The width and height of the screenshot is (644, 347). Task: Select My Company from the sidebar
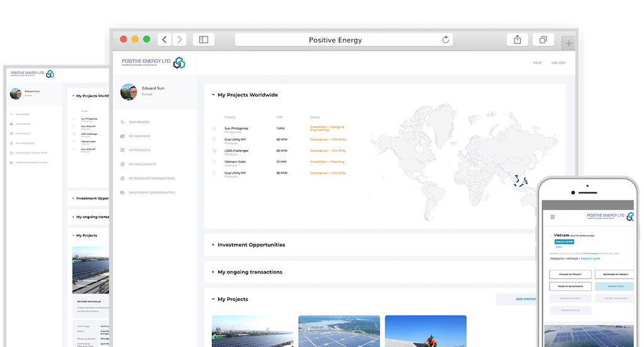pyautogui.click(x=139, y=136)
